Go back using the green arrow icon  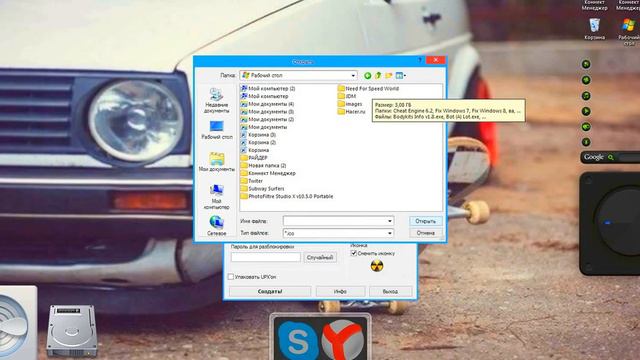click(x=367, y=76)
